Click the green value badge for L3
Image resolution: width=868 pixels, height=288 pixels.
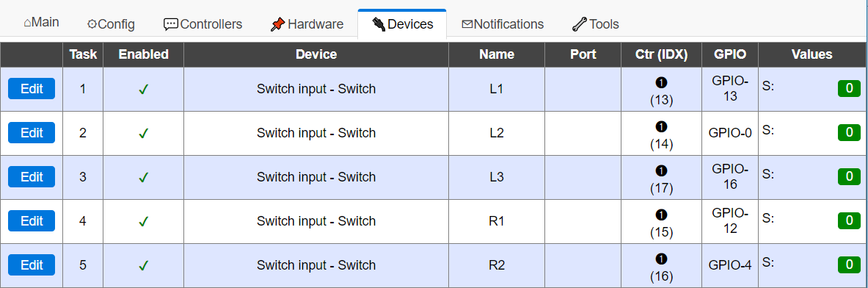coord(849,176)
